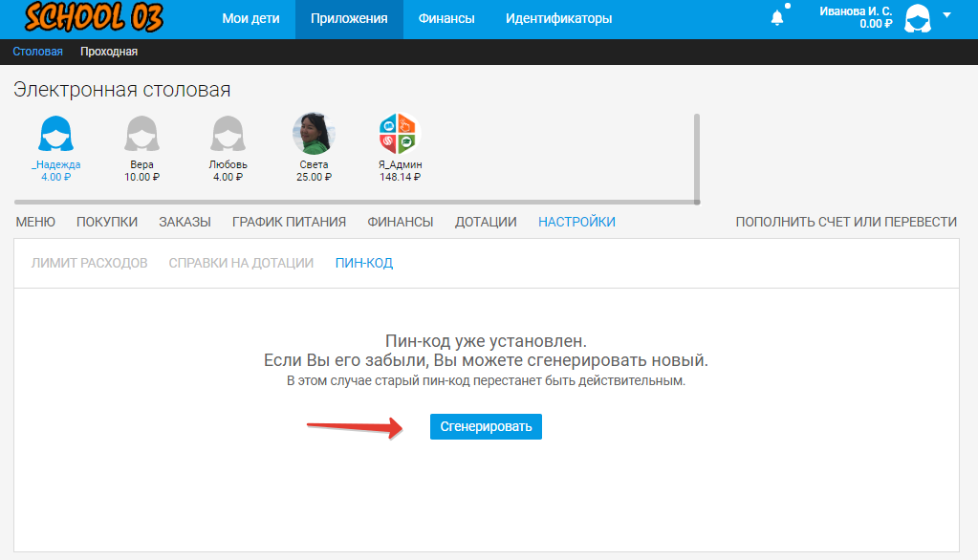The width and height of the screenshot is (978, 560).
Task: Select Надежда's avatar
Action: point(56,134)
